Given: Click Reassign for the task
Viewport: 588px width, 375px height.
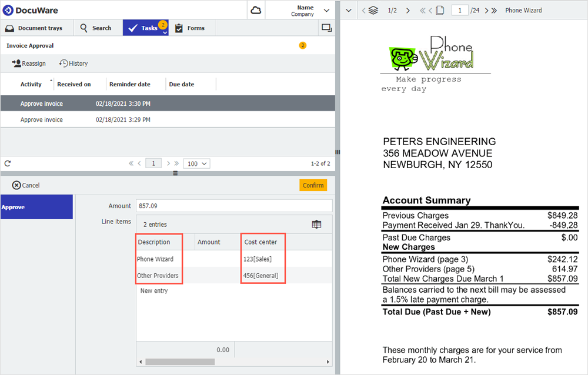Looking at the screenshot, I should click(x=29, y=63).
